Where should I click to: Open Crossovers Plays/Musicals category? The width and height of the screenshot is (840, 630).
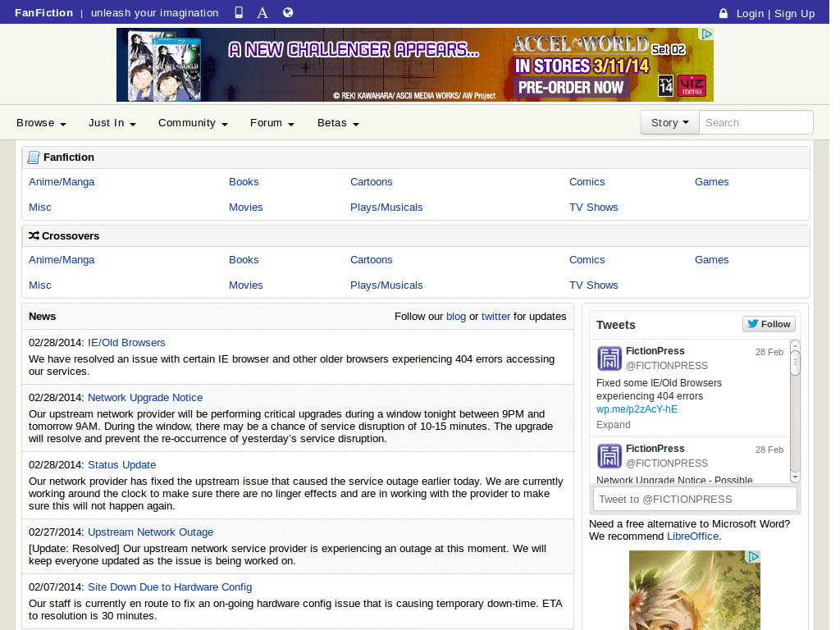coord(386,285)
